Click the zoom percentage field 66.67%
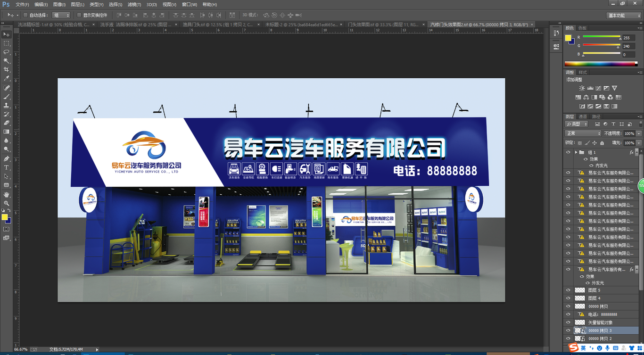This screenshot has height=355, width=644. tap(21, 350)
